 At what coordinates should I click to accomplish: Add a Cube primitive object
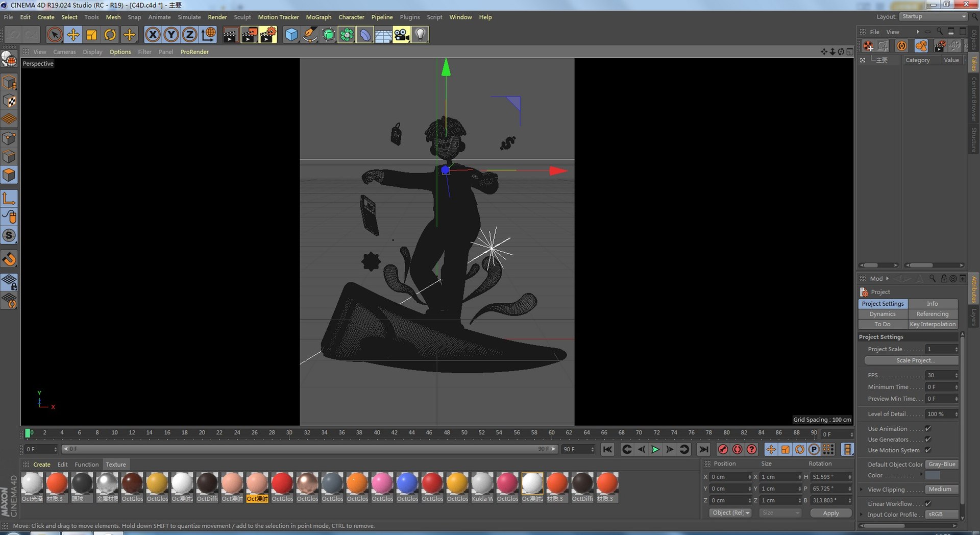pyautogui.click(x=291, y=35)
